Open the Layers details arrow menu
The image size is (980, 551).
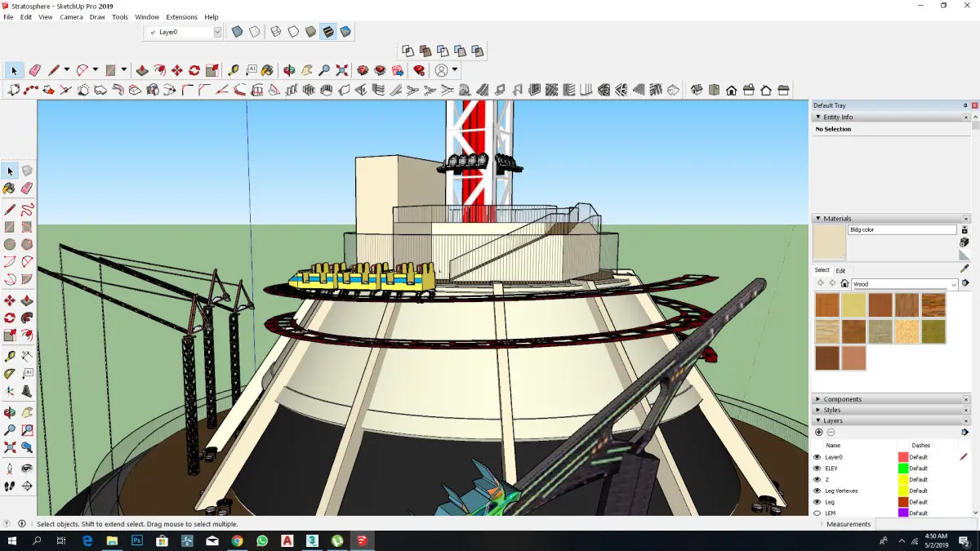click(964, 432)
